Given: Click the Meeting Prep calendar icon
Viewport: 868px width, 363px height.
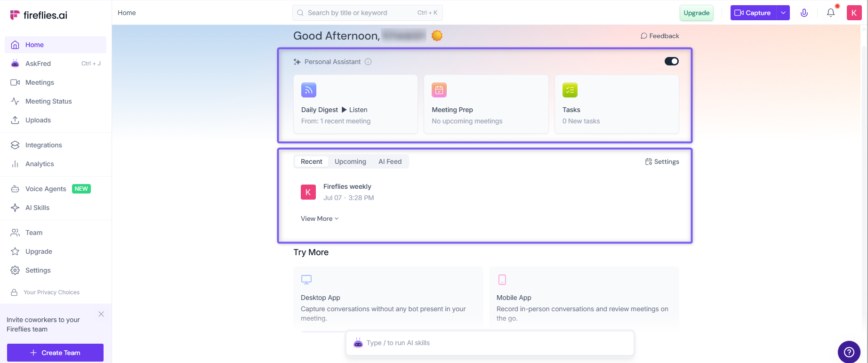Looking at the screenshot, I should [x=439, y=90].
